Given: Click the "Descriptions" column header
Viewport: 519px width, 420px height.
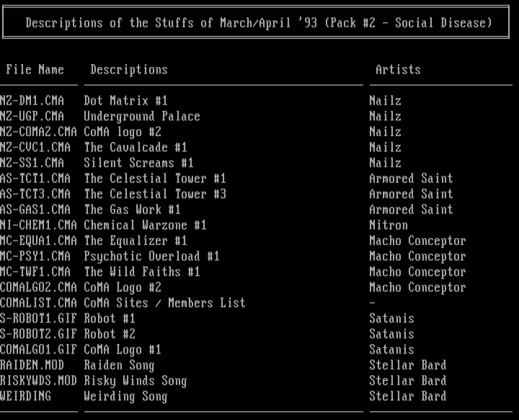Looking at the screenshot, I should click(129, 69).
